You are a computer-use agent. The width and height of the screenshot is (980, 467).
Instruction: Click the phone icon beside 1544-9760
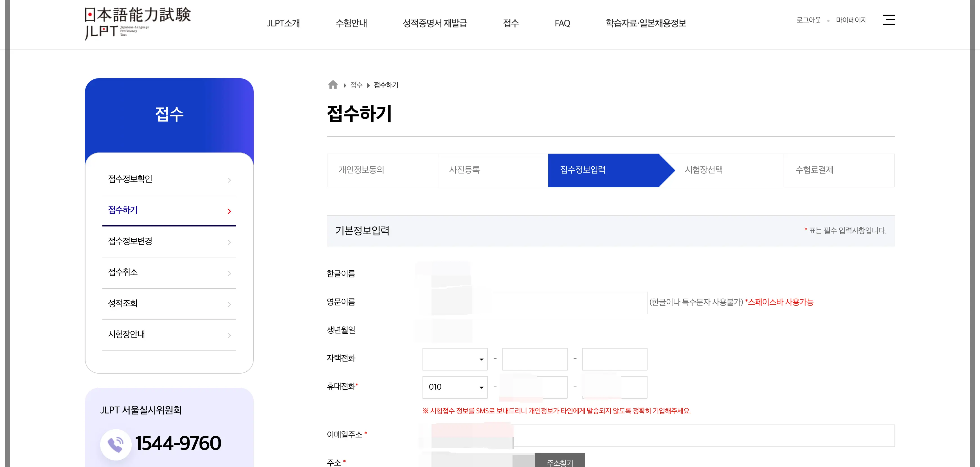(116, 444)
